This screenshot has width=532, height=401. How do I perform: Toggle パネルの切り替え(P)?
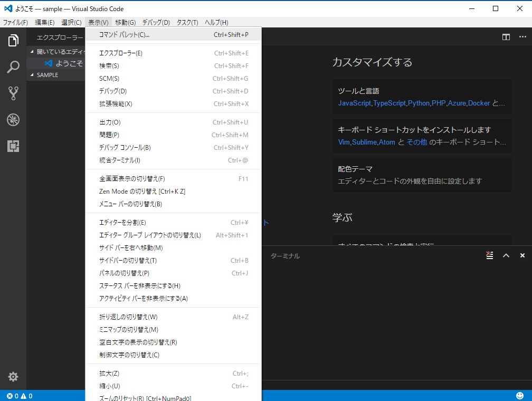coord(173,273)
